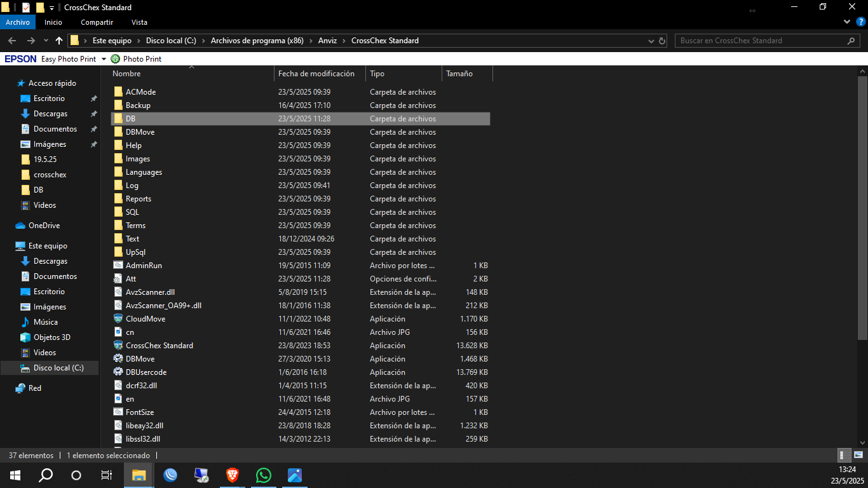Go up one folder level

pos(59,41)
